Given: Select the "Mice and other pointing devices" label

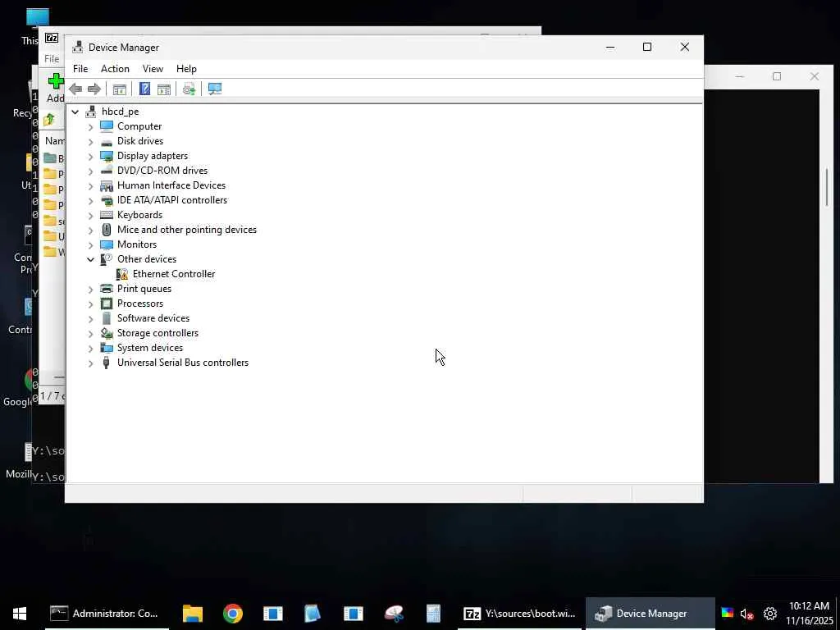Looking at the screenshot, I should [187, 230].
